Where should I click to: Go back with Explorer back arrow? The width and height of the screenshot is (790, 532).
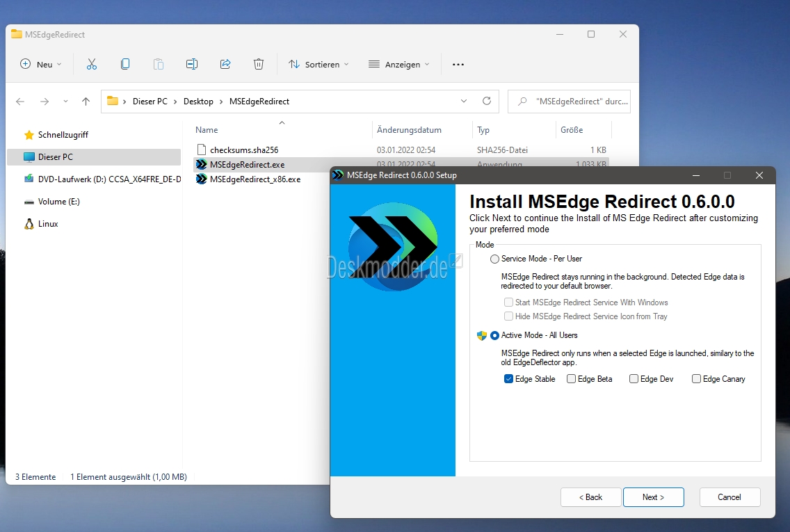[x=20, y=102]
